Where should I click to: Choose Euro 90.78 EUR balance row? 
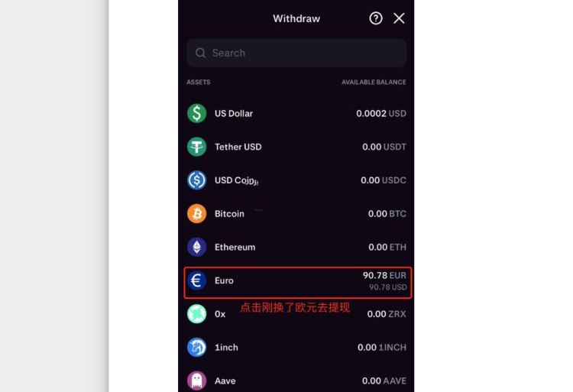click(x=298, y=283)
